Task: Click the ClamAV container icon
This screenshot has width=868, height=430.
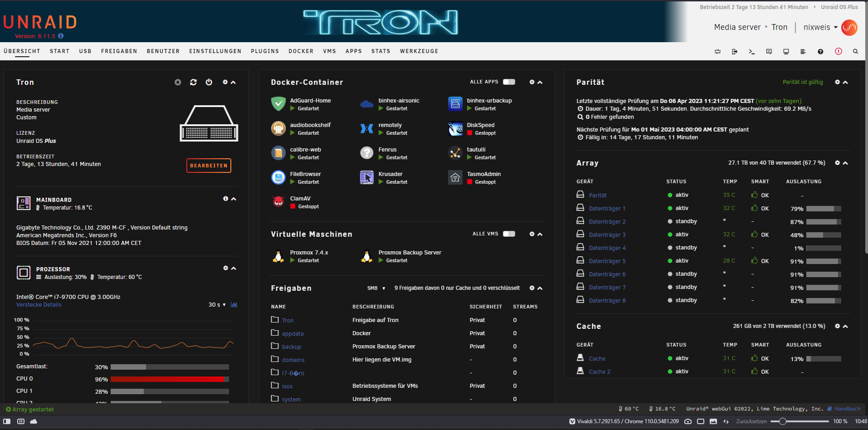Action: (x=278, y=202)
